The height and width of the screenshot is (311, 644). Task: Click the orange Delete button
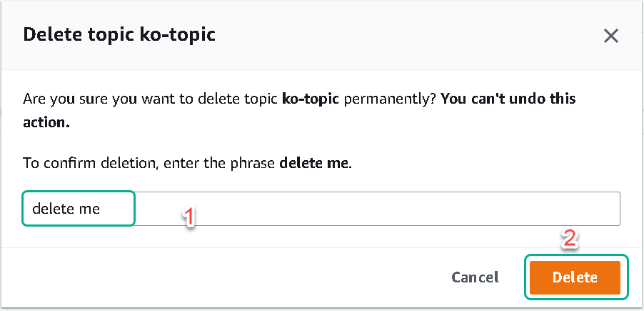575,277
